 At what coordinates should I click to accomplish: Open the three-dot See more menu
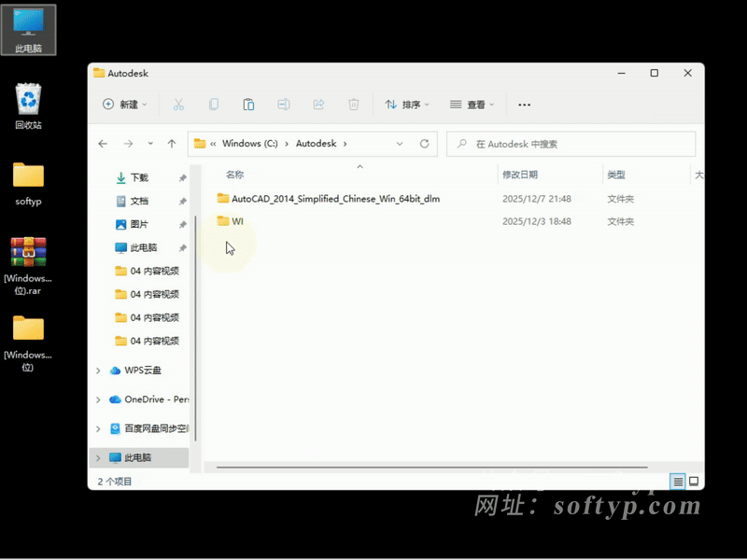coord(524,105)
